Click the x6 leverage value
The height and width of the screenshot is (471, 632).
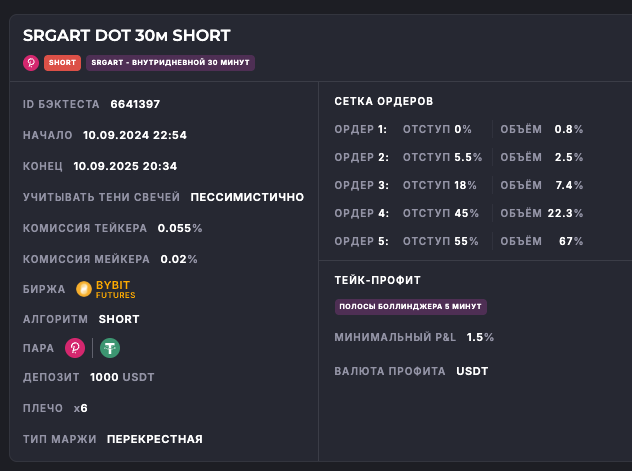pyautogui.click(x=82, y=408)
